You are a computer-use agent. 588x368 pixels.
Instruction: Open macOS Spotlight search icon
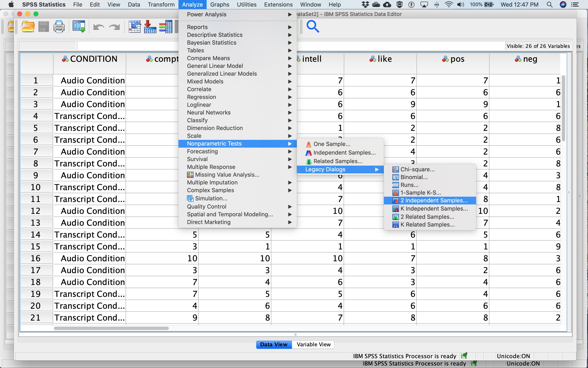point(550,4)
